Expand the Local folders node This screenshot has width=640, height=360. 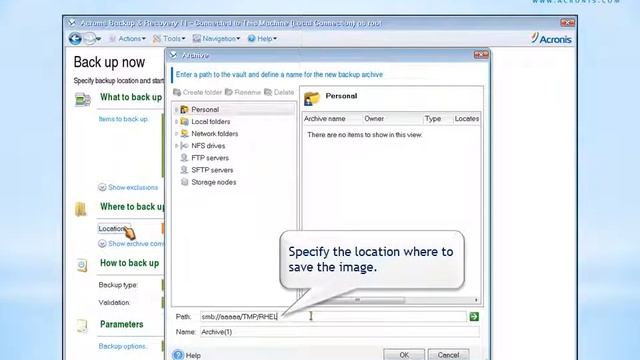point(176,122)
